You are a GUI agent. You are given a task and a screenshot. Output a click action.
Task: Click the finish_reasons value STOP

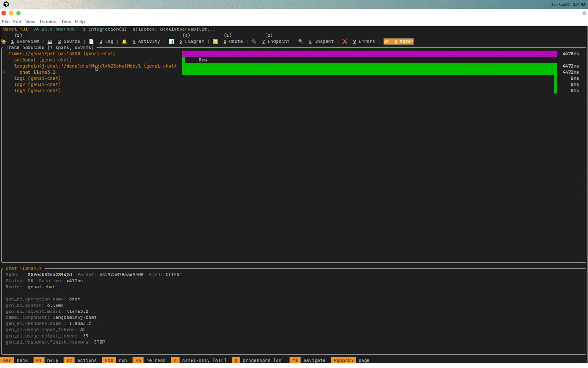pos(99,342)
